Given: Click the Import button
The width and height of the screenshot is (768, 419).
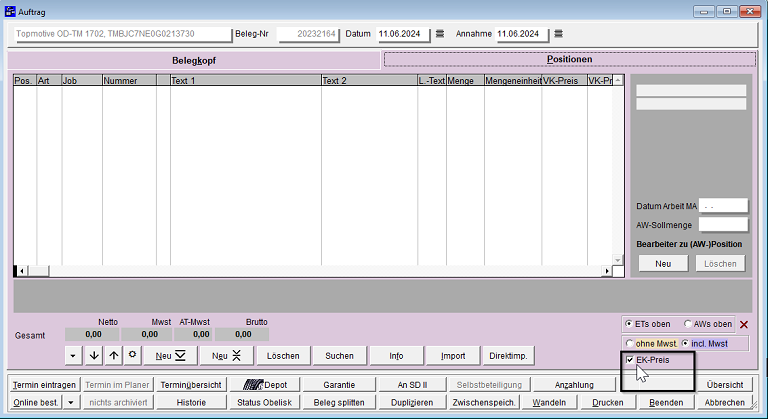Looking at the screenshot, I should tap(453, 355).
